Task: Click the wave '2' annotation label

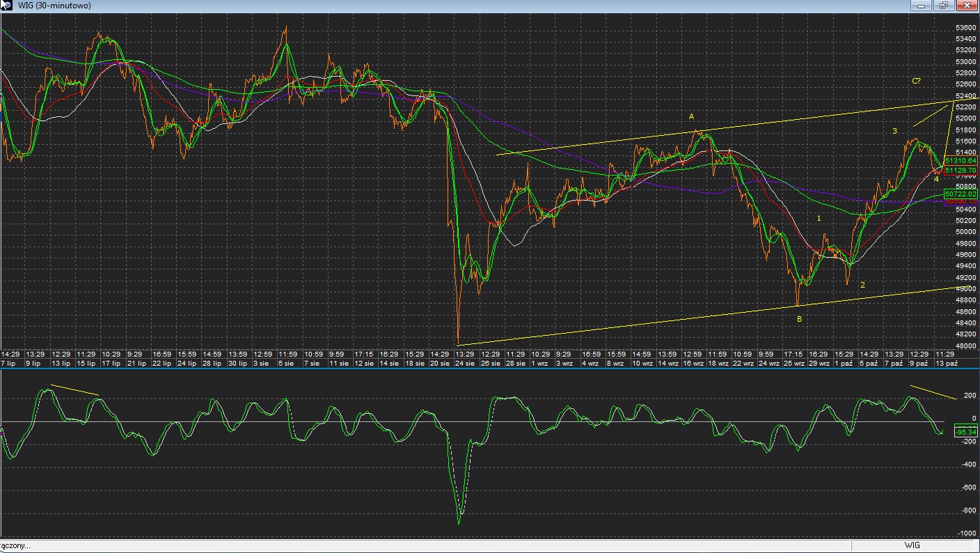Action: (862, 285)
